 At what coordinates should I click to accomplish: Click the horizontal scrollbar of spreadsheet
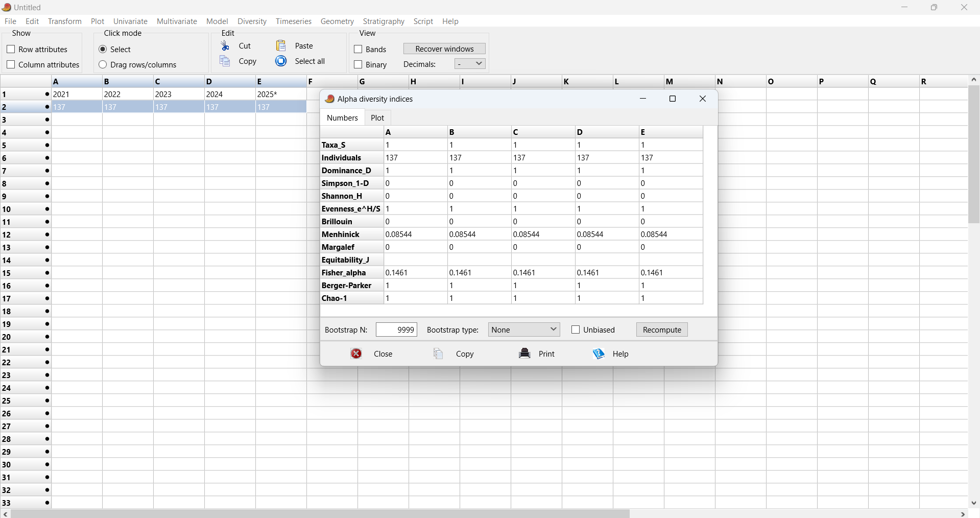(321, 514)
